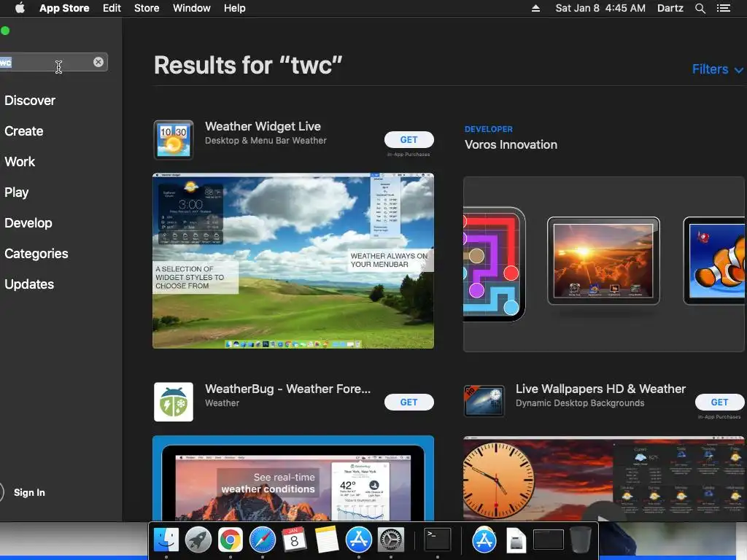Click the date and time in menu bar
The width and height of the screenshot is (747, 560).
(x=600, y=8)
